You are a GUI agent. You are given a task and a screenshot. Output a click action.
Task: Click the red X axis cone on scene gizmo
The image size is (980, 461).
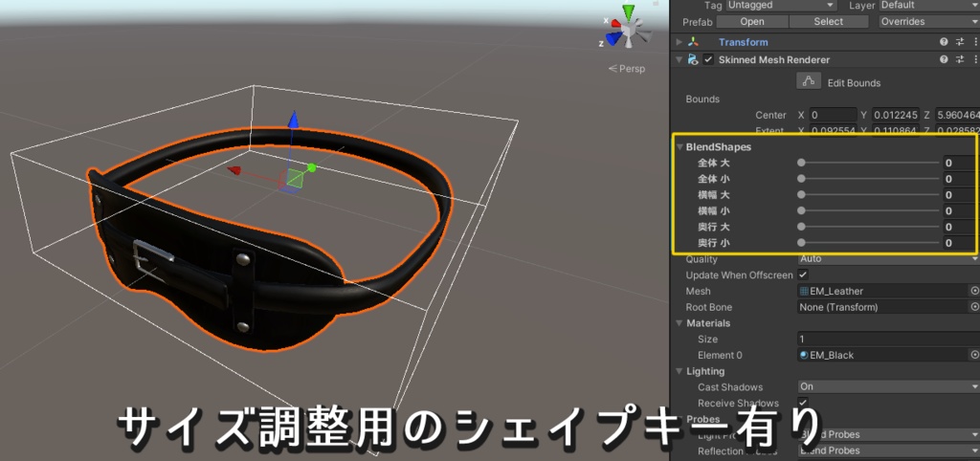(x=615, y=24)
